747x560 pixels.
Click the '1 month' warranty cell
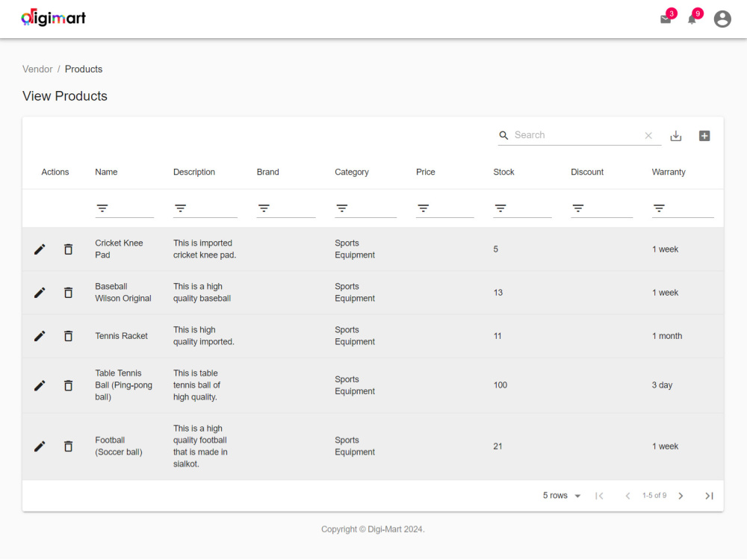point(667,336)
